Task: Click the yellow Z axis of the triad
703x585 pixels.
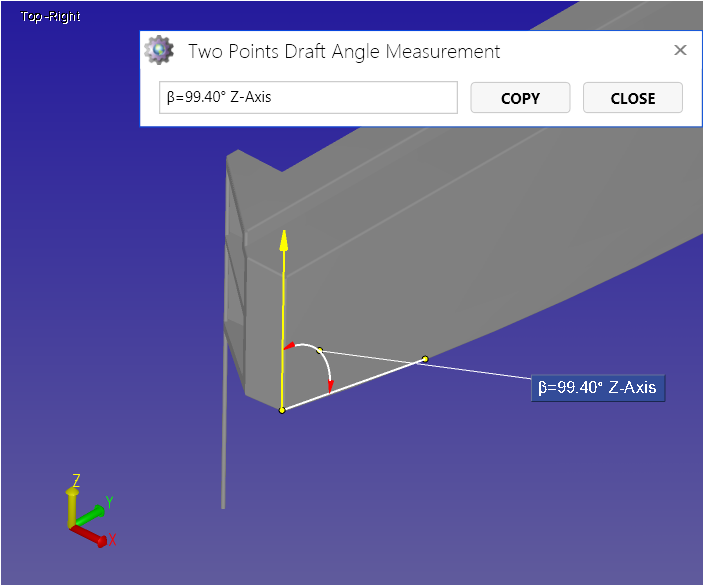Action: pyautogui.click(x=72, y=505)
